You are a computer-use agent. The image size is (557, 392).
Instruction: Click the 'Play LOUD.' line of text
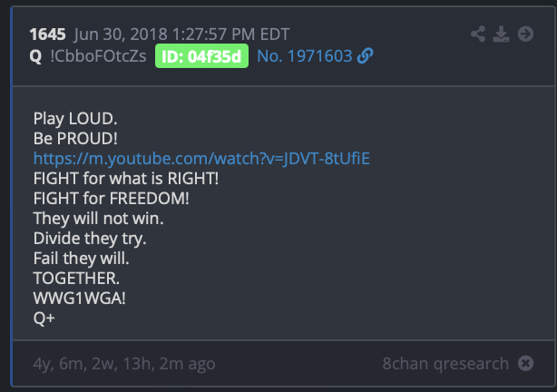(75, 119)
